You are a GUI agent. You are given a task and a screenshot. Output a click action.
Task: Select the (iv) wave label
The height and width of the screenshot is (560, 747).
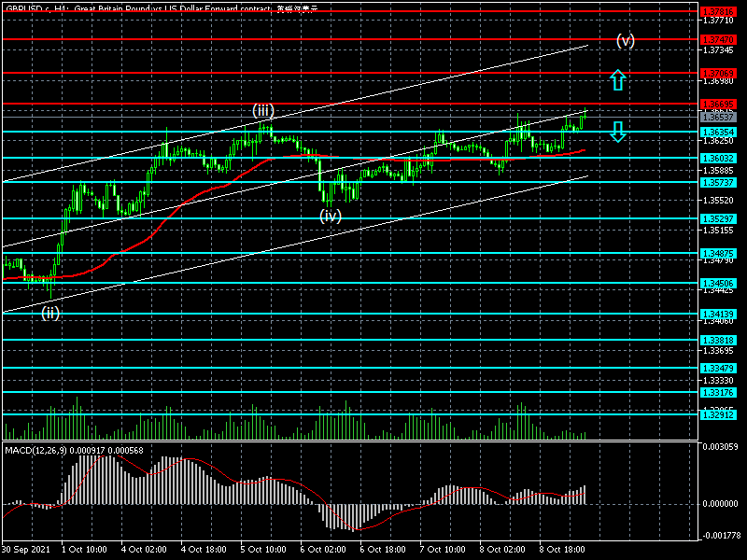[331, 216]
